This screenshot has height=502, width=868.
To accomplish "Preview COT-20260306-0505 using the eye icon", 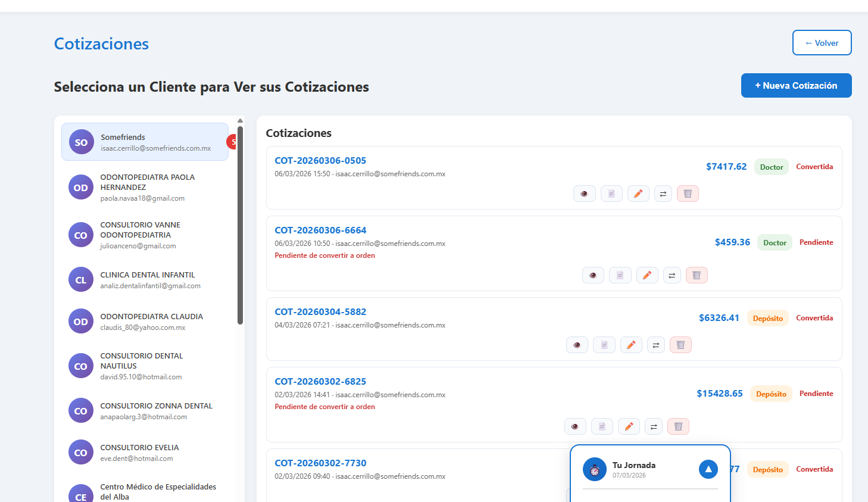I will click(584, 193).
